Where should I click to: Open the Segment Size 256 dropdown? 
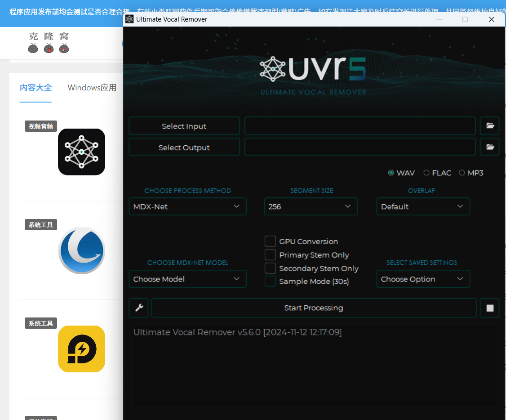(x=311, y=206)
